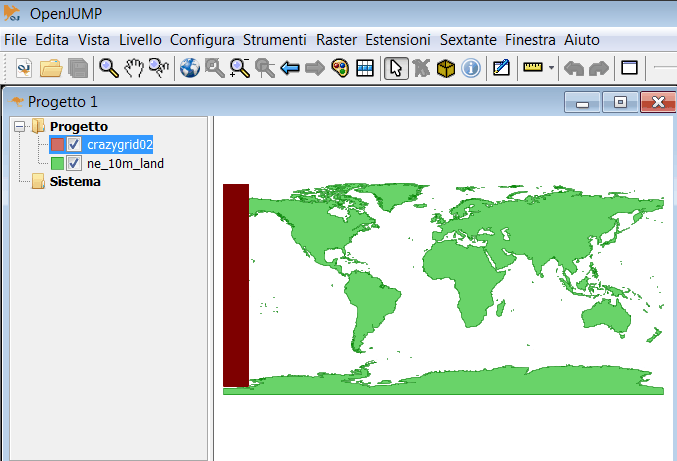Open the measure tool dropdown arrow

551,69
